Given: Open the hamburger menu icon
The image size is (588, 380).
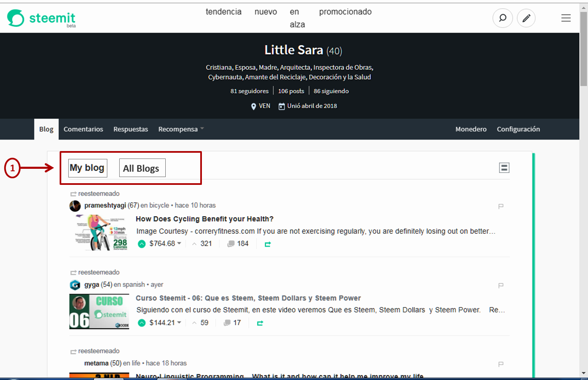Looking at the screenshot, I should coord(566,18).
